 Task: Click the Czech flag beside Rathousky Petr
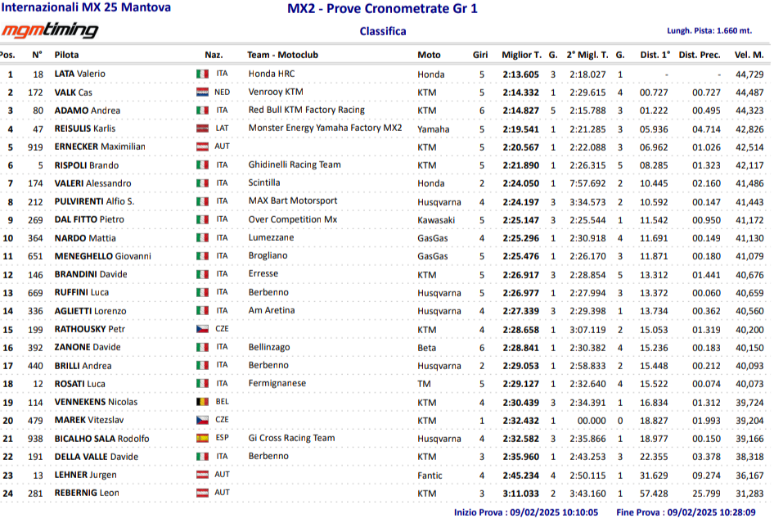(202, 329)
